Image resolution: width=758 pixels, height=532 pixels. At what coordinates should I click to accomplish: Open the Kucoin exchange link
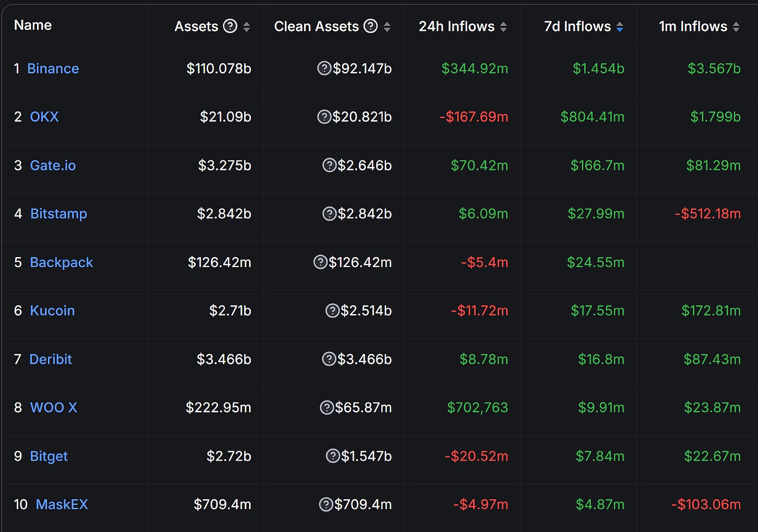coord(53,310)
